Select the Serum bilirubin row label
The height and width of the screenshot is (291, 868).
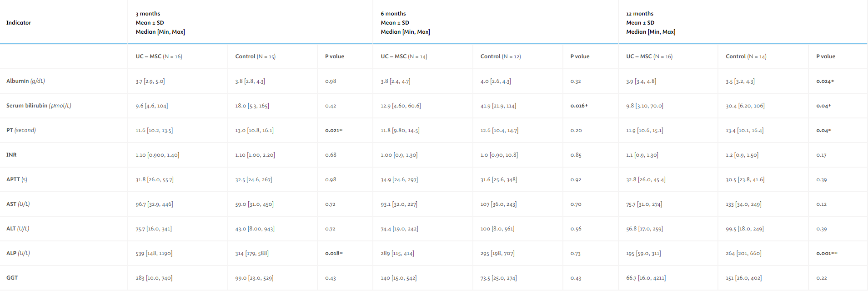pos(39,106)
